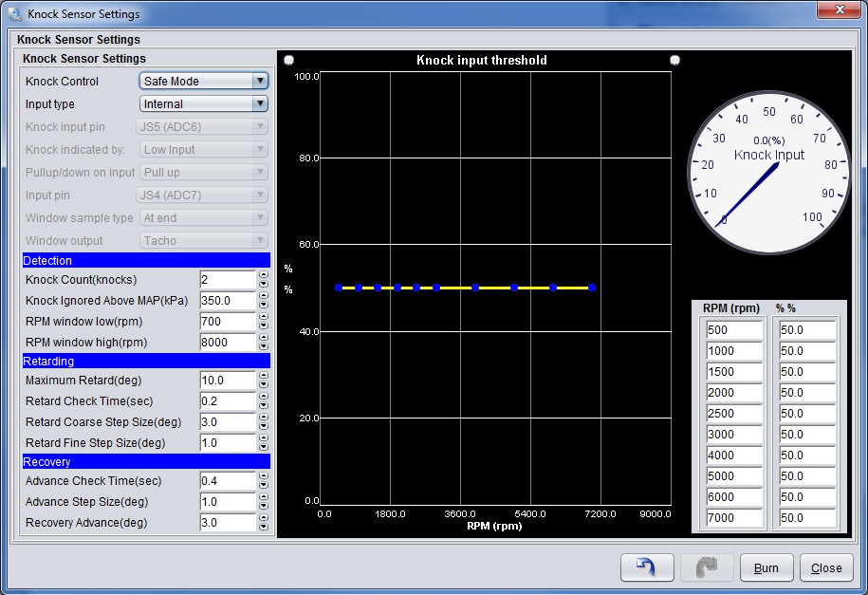Click the small icon right of graph title
The height and width of the screenshot is (595, 868).
click(x=674, y=60)
